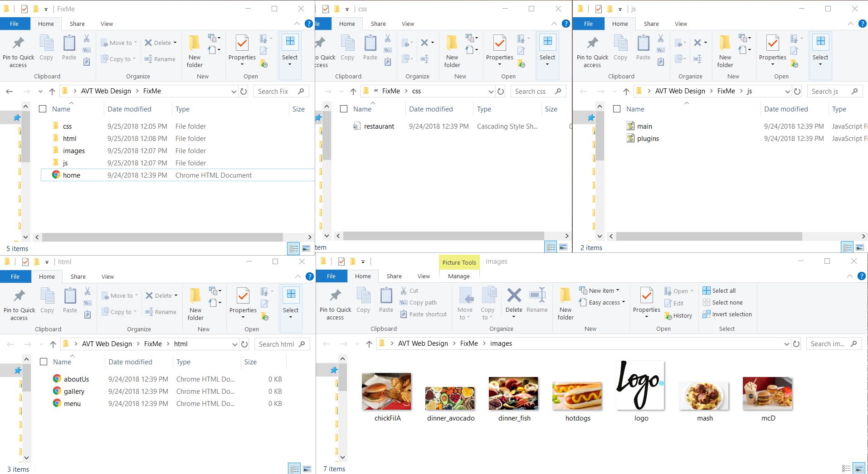Viewport: 868px width, 474px height.
Task: Open the Select dropdown in FixMe window
Action: [x=290, y=64]
